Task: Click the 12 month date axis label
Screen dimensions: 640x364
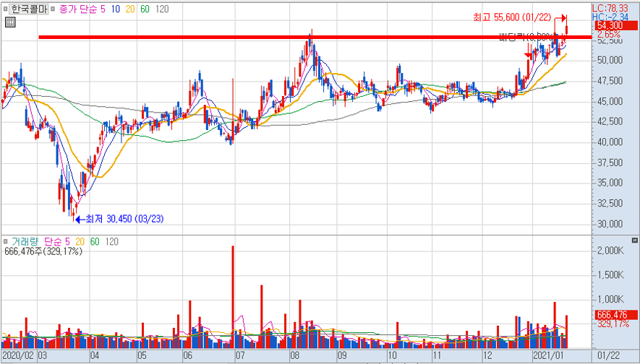Action: [487, 355]
